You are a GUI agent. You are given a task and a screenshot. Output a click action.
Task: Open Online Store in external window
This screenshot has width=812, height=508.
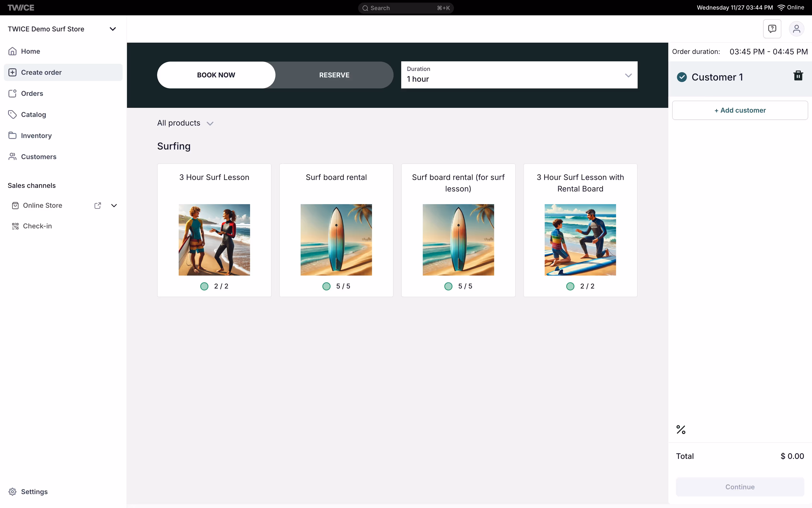click(x=98, y=206)
